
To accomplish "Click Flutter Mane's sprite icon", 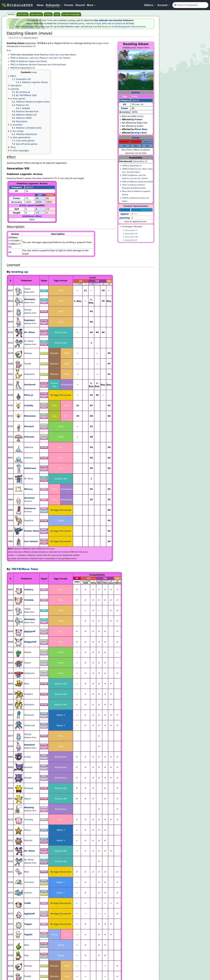I will [x=18, y=531].
